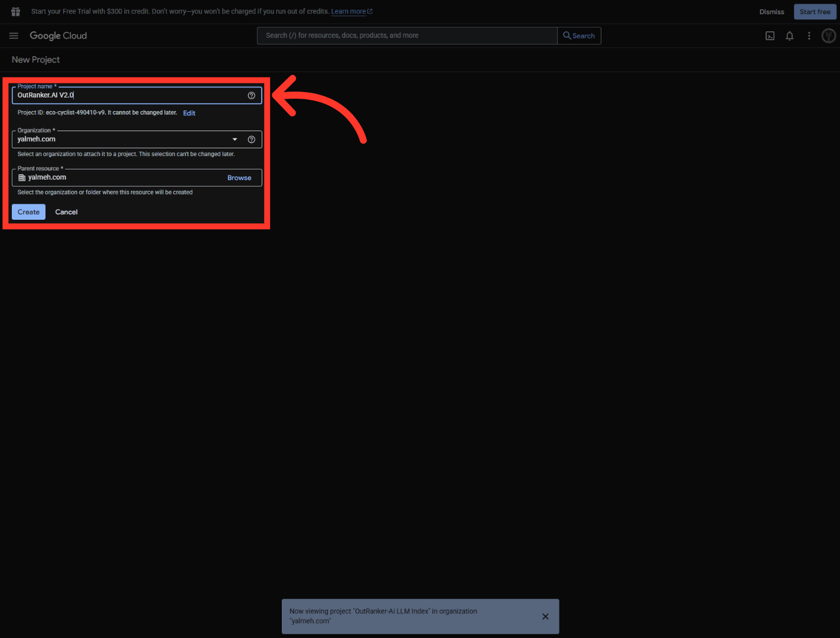840x638 pixels.
Task: Focus the top search bar
Action: [407, 36]
